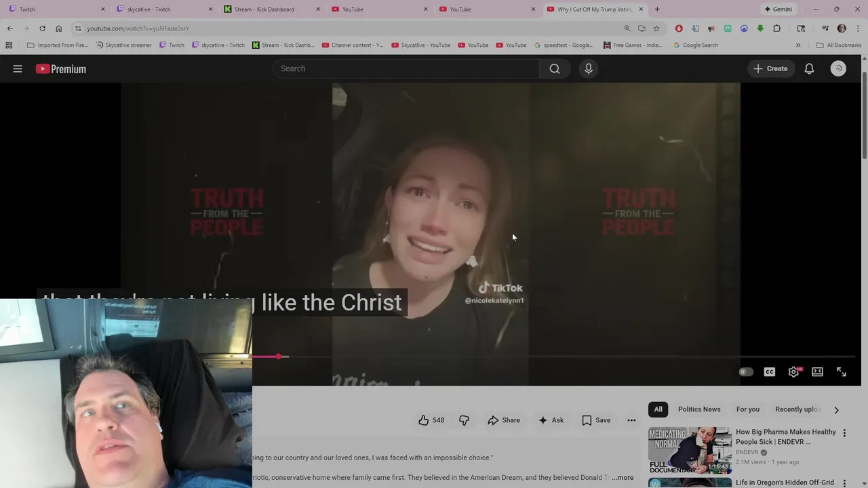Screen dimensions: 868x488
Task: Click the Ask button
Action: [x=551, y=420]
